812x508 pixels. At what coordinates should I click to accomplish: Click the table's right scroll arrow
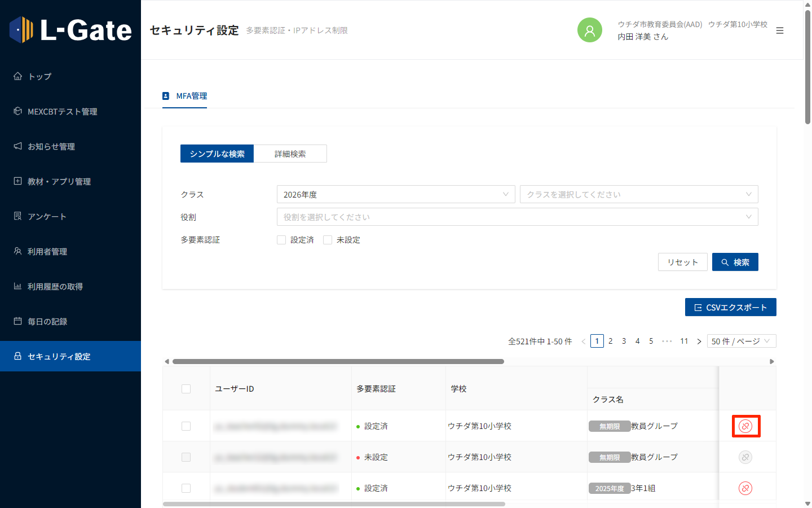[772, 361]
